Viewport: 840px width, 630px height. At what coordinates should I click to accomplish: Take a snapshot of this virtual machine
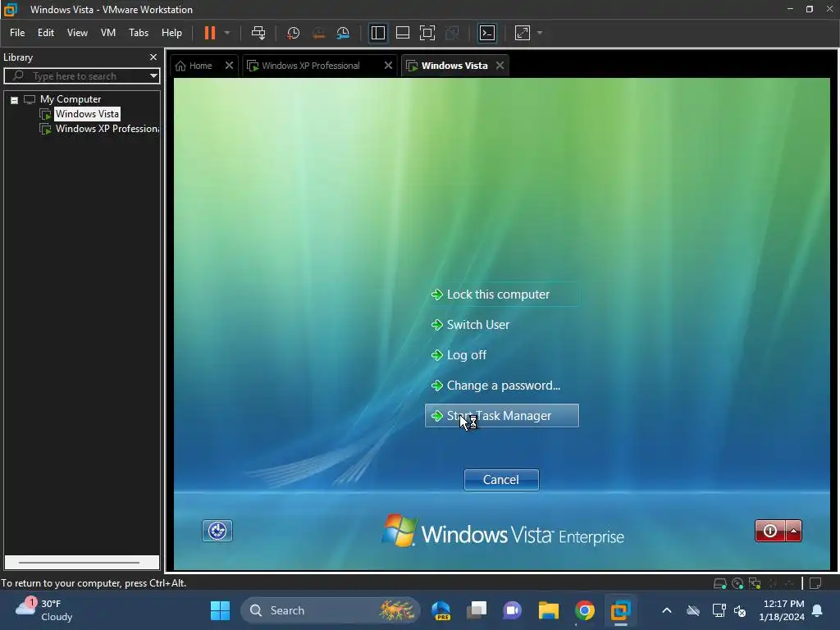pyautogui.click(x=293, y=33)
